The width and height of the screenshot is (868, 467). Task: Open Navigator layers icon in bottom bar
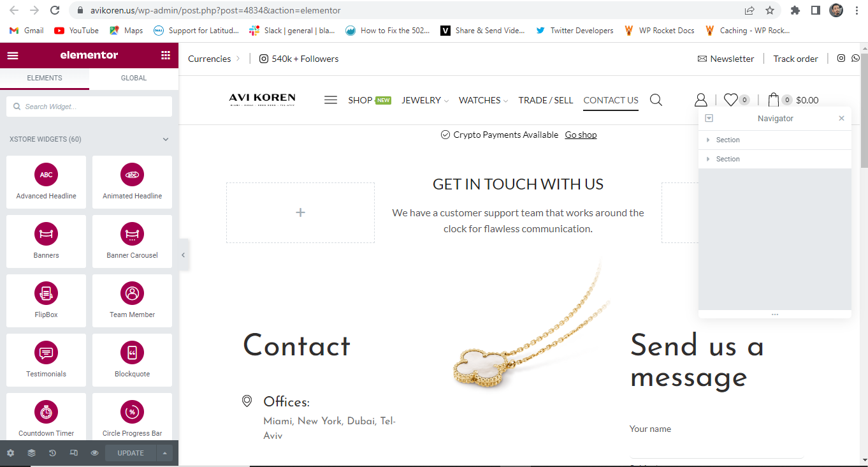click(x=31, y=453)
